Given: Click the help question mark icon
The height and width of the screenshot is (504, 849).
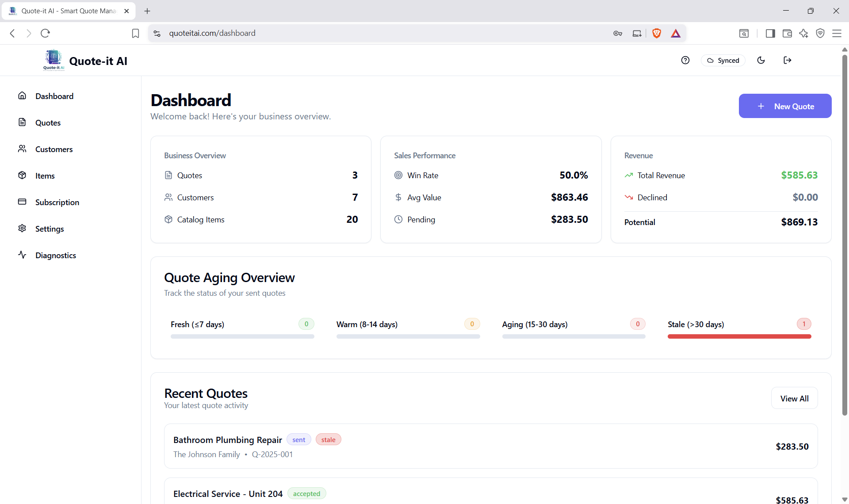Looking at the screenshot, I should point(685,61).
